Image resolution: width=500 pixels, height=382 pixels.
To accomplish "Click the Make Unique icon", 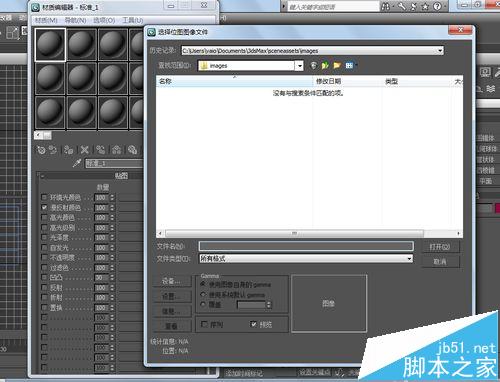I will click(x=116, y=150).
